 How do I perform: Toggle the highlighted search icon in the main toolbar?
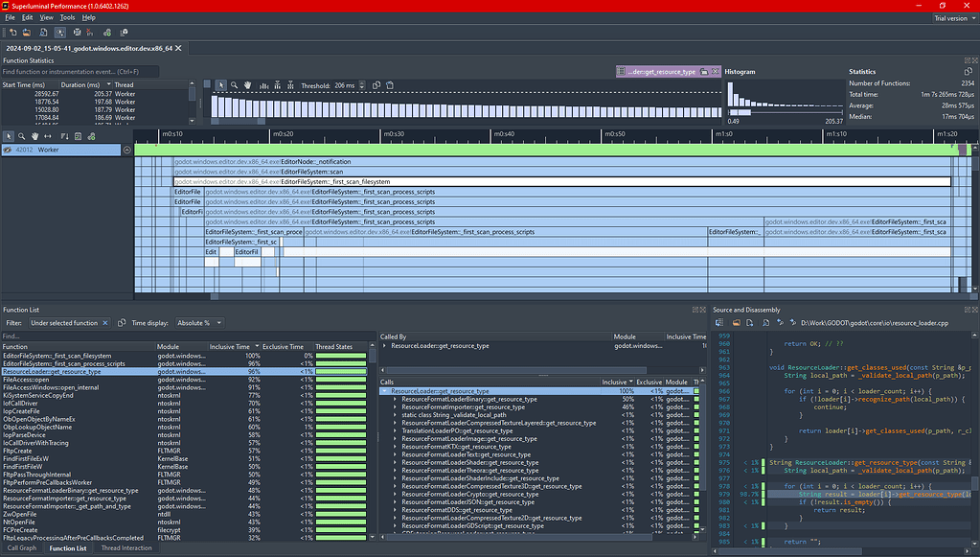pyautogui.click(x=60, y=32)
